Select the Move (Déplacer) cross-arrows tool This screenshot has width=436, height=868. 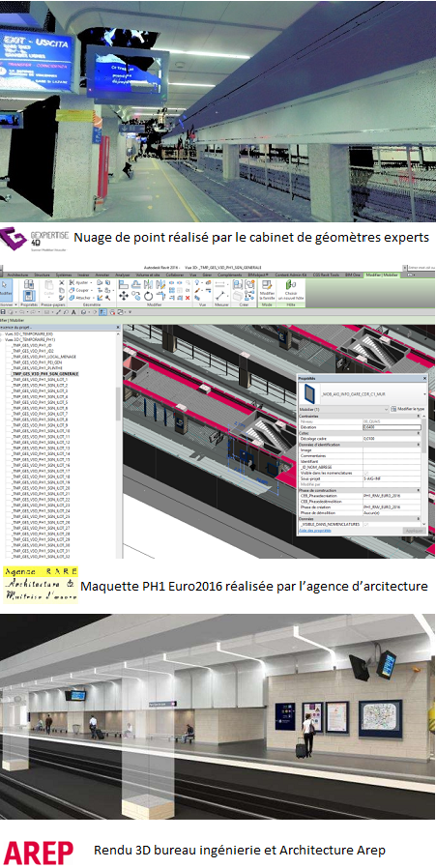[x=123, y=296]
